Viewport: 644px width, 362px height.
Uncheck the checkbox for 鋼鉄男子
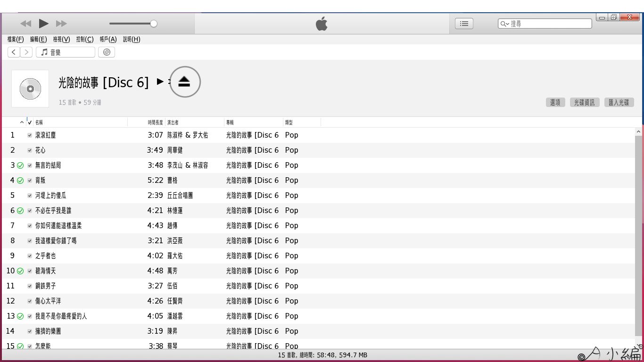coord(30,286)
